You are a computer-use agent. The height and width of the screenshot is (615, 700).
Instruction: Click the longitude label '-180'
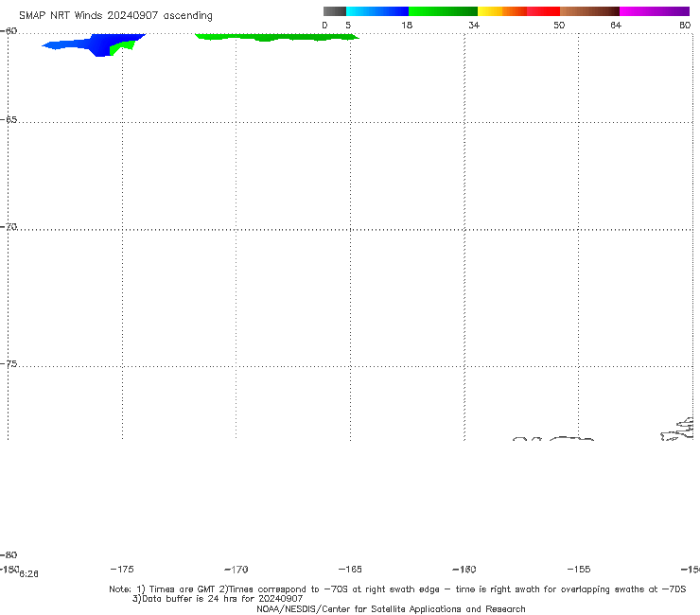point(9,569)
